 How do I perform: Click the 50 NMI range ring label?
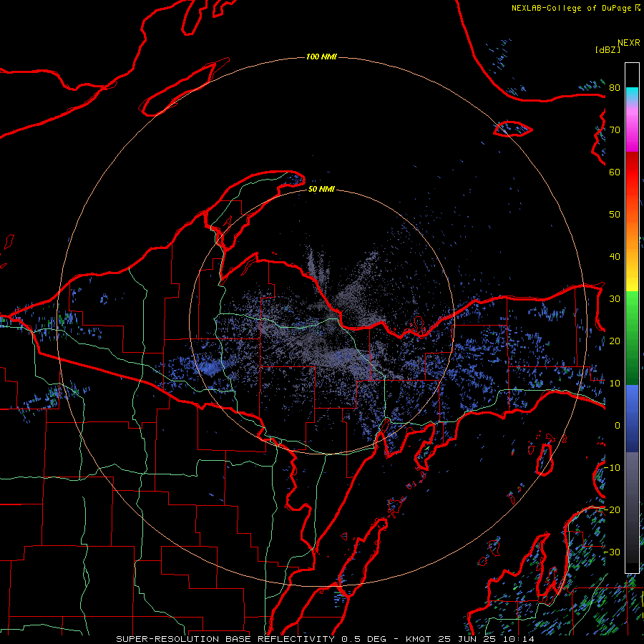tap(321, 189)
